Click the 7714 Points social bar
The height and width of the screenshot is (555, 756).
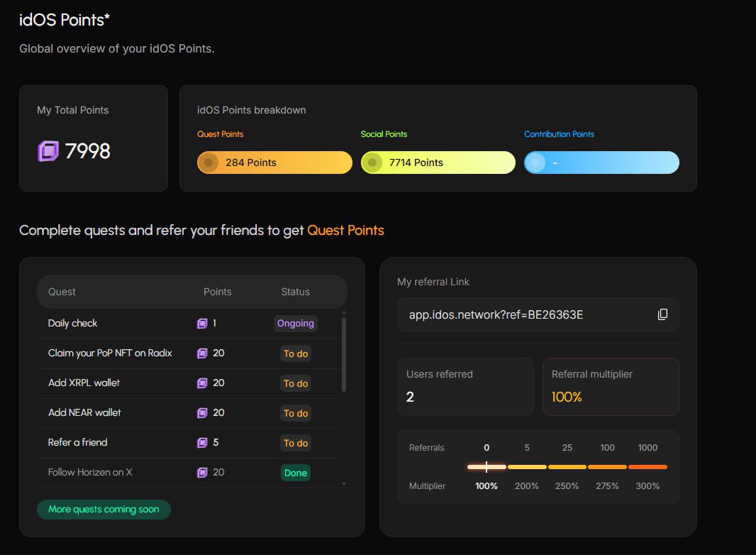pos(438,163)
